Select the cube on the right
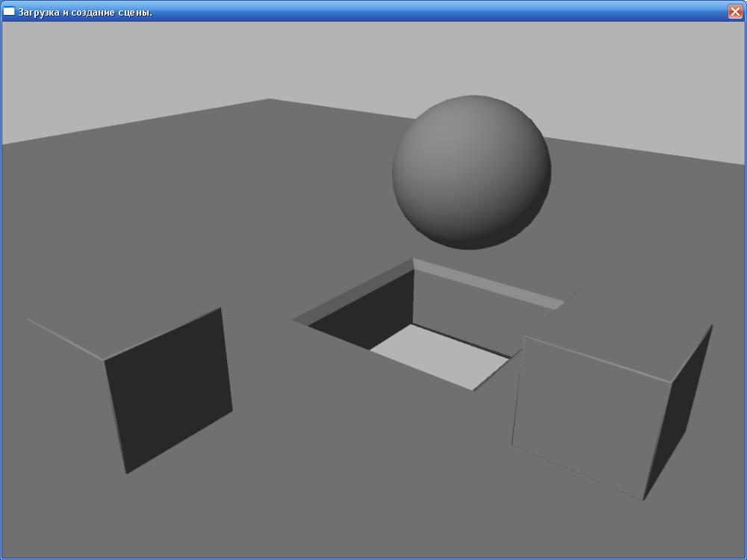747x560 pixels. click(613, 412)
